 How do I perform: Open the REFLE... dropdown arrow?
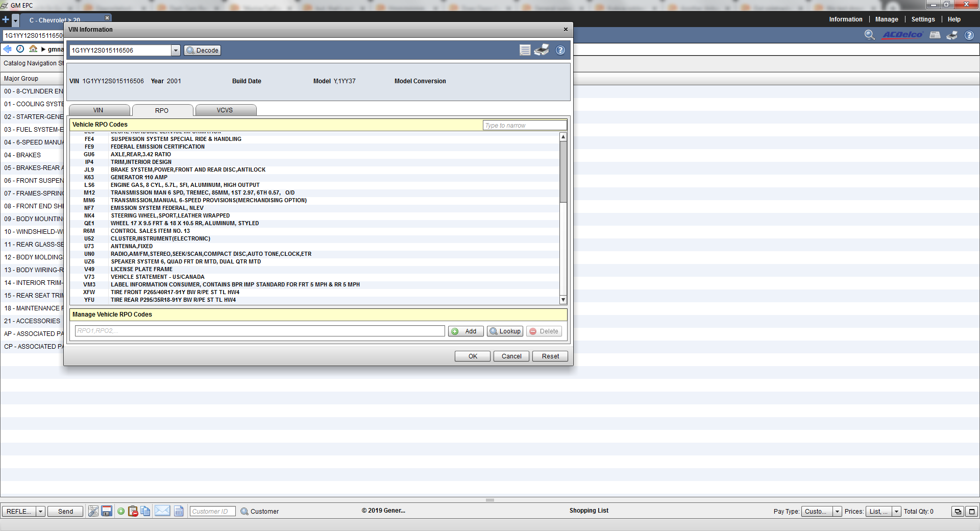pos(40,511)
